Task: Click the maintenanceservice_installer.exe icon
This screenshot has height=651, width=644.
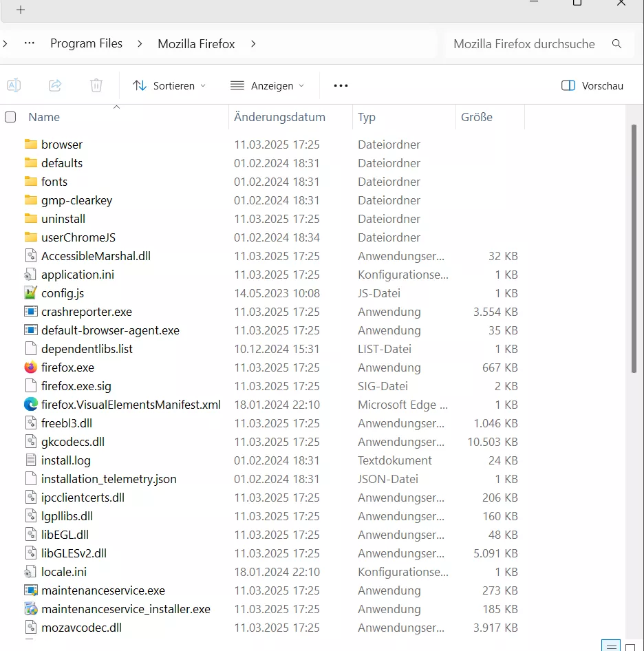Action: tap(31, 609)
